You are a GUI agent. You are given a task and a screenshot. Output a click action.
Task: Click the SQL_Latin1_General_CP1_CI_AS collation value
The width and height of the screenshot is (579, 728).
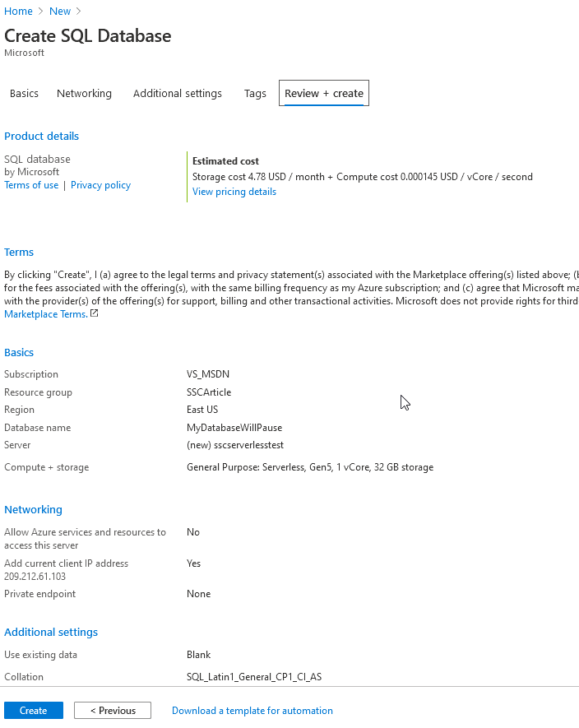[254, 677]
